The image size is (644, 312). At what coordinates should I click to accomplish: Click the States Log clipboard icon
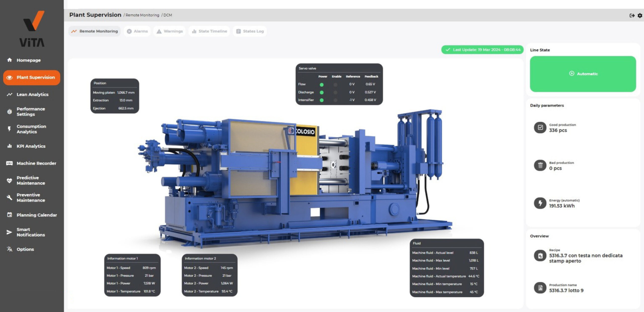[238, 31]
